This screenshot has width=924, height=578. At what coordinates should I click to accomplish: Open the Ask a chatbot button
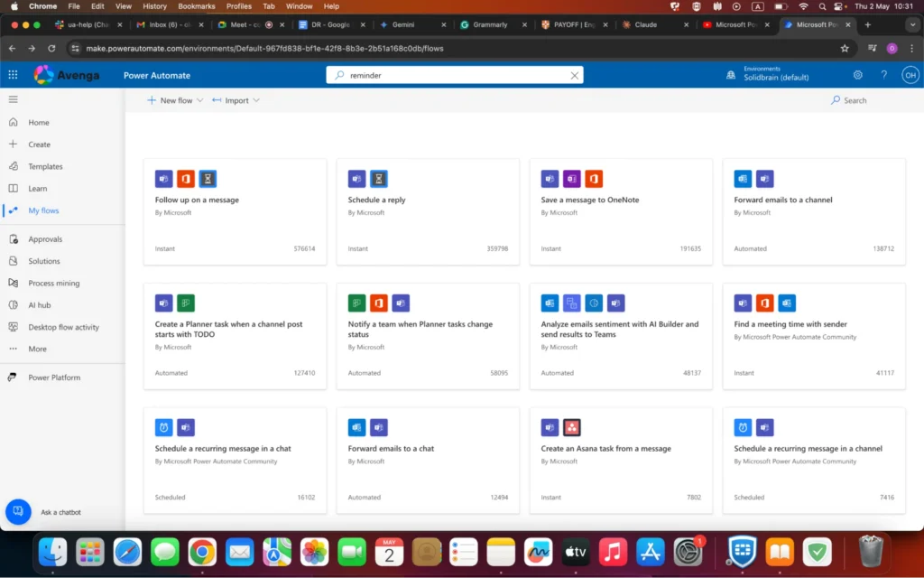tap(18, 511)
